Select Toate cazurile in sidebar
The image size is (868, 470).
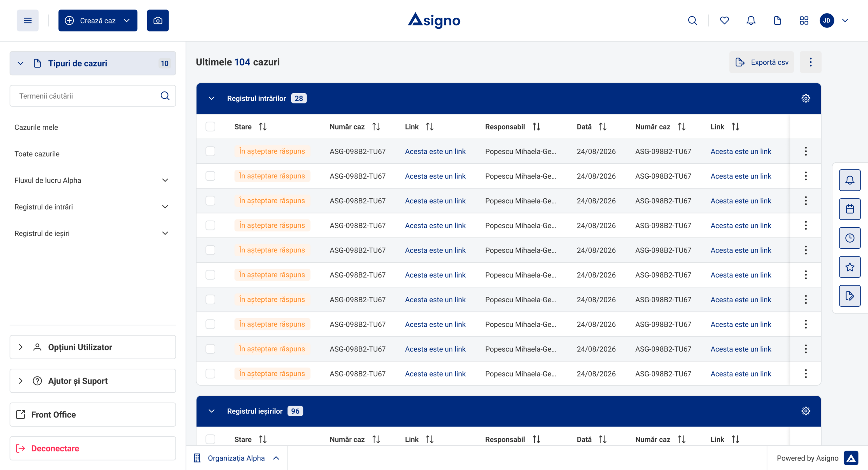[37, 154]
